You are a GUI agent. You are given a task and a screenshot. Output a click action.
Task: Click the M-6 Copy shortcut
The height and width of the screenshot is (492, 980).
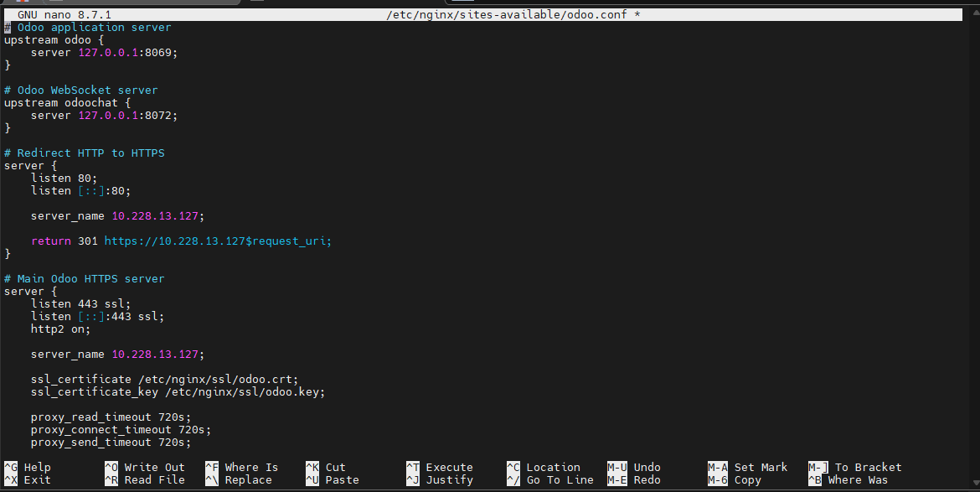735,479
